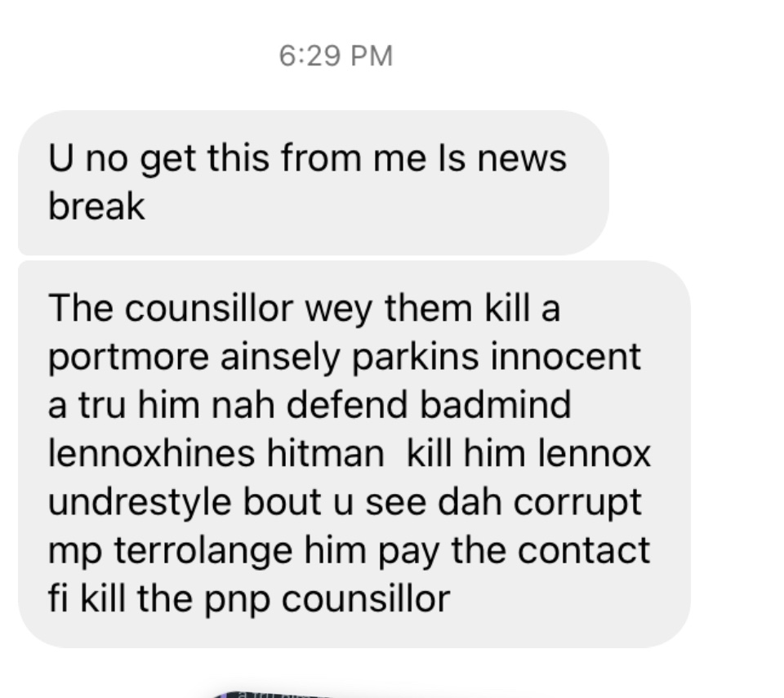784x698 pixels.
Task: Click the word 'terrolange' in the message
Action: (203, 552)
